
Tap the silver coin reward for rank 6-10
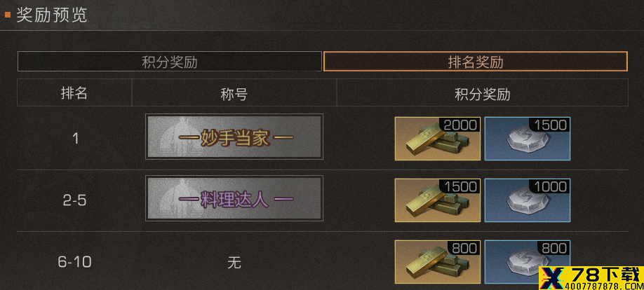pyautogui.click(x=528, y=262)
